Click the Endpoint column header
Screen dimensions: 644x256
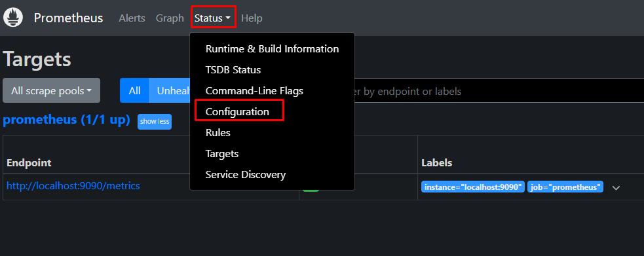29,163
